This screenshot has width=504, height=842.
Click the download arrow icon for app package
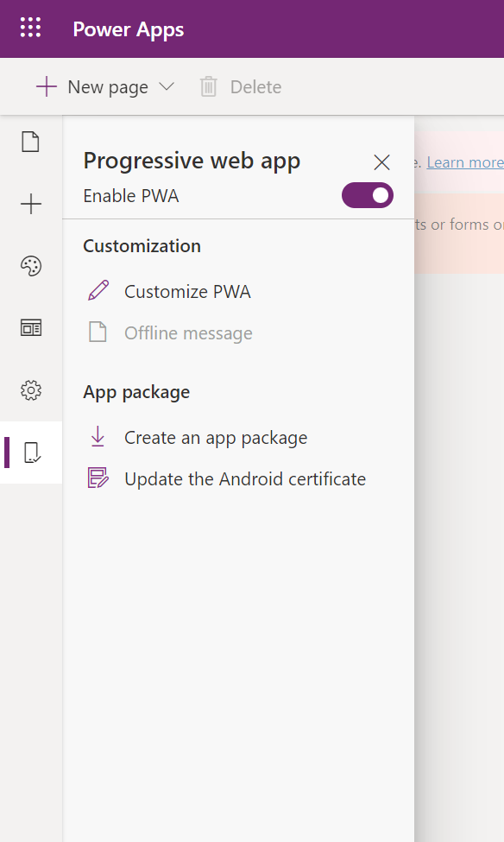coord(98,437)
